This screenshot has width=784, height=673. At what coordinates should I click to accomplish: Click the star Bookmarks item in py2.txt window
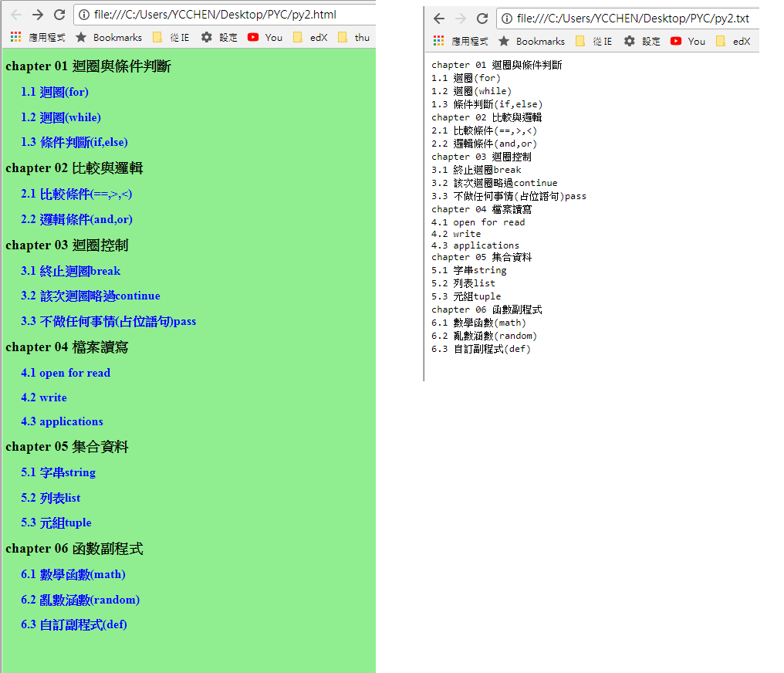pos(531,41)
